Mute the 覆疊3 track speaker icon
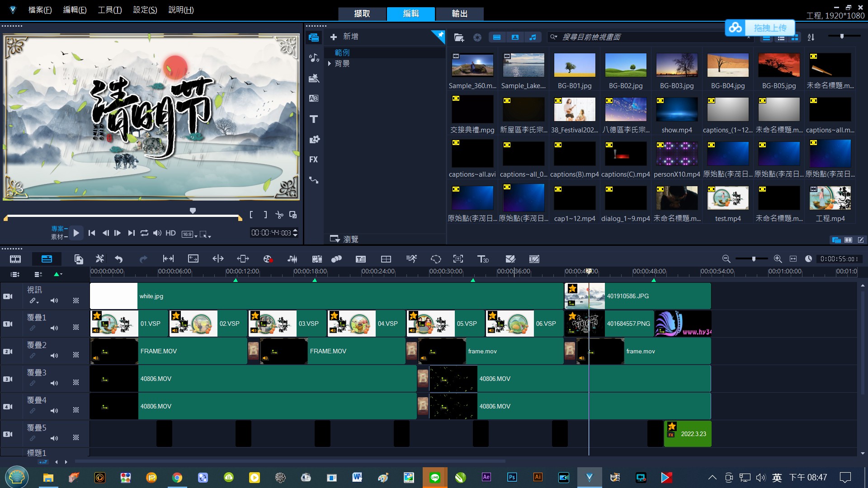Viewport: 868px width, 488px height. click(54, 383)
